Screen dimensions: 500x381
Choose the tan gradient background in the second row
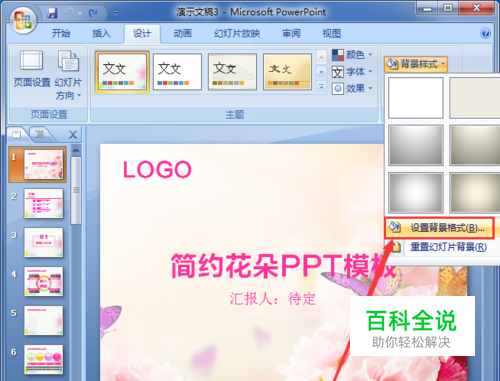click(x=475, y=145)
